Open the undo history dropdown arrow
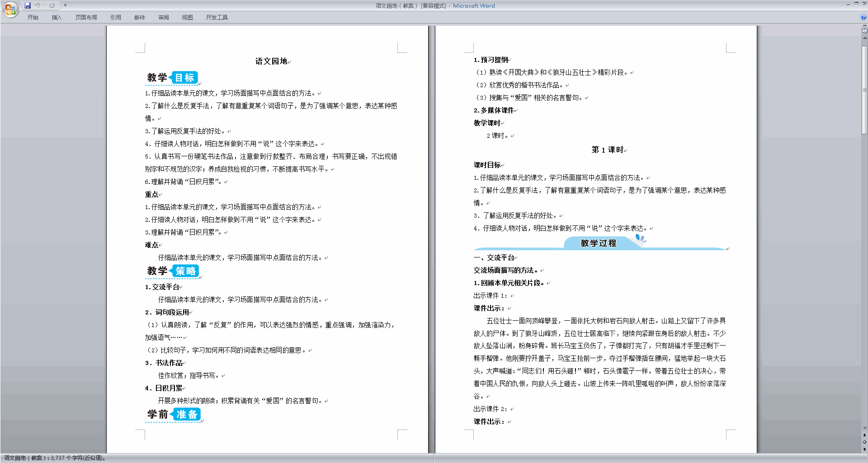The height and width of the screenshot is (463, 868). click(x=44, y=5)
